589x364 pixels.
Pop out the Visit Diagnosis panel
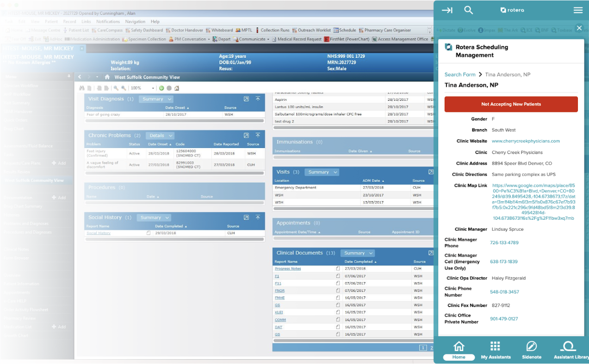click(246, 99)
